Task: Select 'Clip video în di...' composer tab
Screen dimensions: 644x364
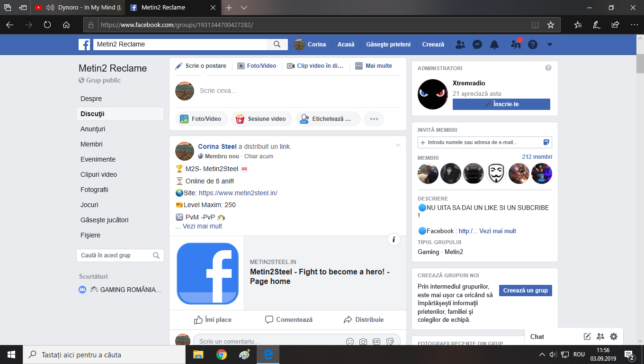Action: (315, 66)
